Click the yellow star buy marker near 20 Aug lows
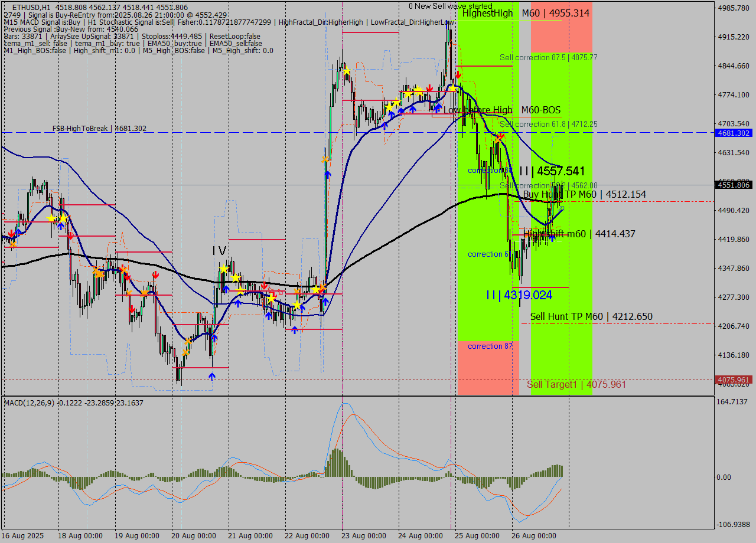 coord(224,269)
